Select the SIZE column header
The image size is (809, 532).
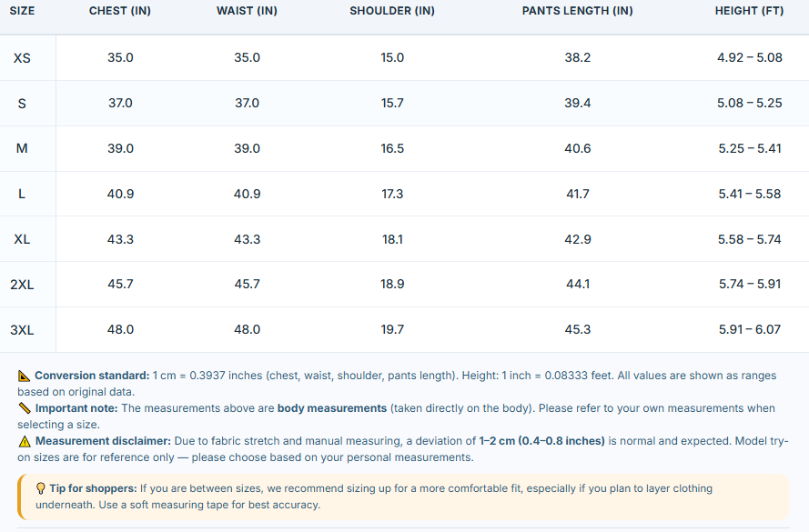pyautogui.click(x=22, y=11)
